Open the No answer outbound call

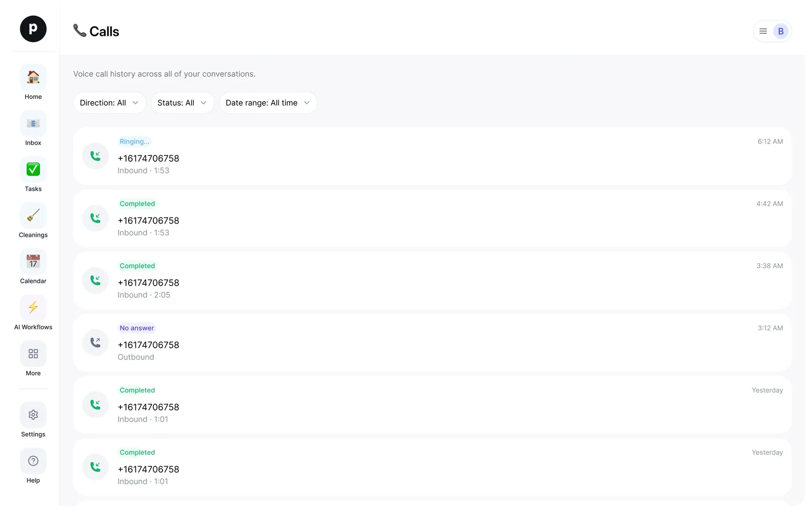pyautogui.click(x=432, y=343)
